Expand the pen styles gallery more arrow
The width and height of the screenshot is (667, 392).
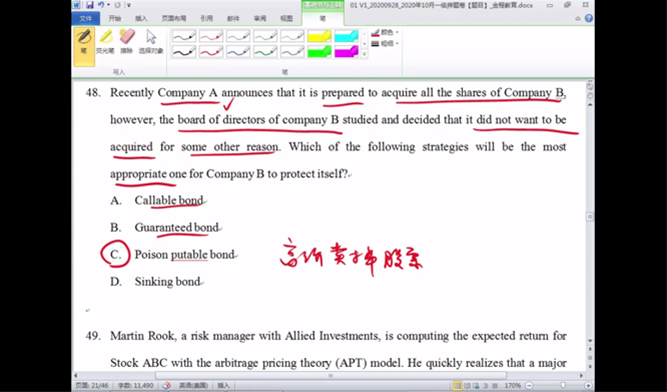tap(365, 54)
